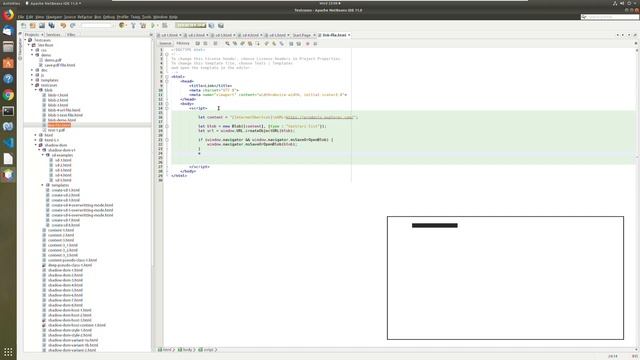The width and height of the screenshot is (640, 360).
Task: Click the Save All toolbar icon
Action: 52,25
